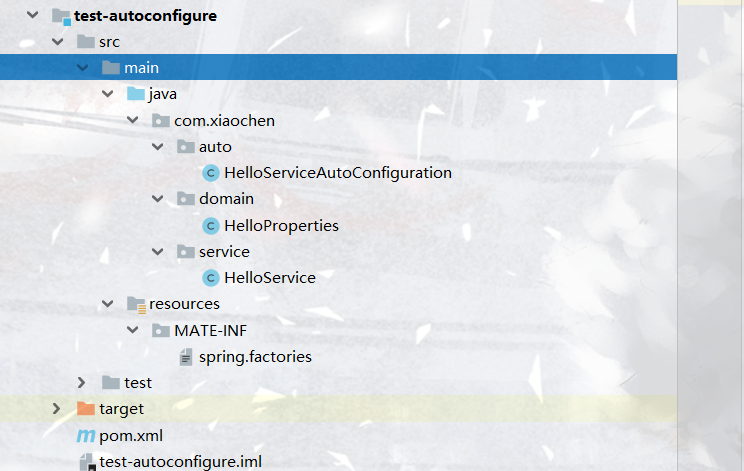Collapse the auto package

[x=157, y=147]
